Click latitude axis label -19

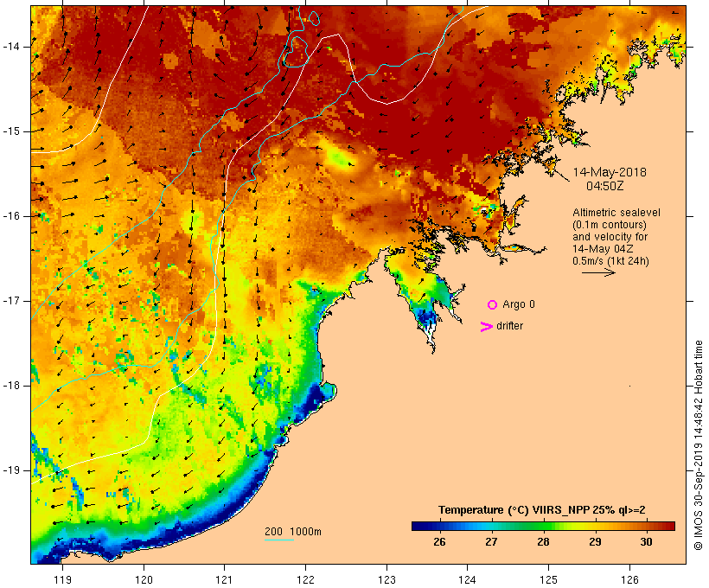click(11, 470)
